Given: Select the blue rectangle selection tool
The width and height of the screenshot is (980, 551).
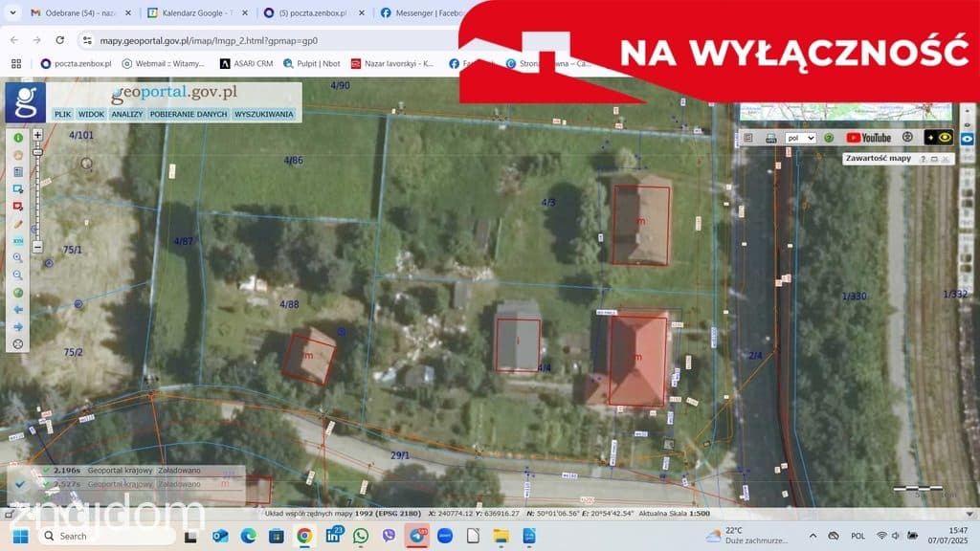Looking at the screenshot, I should (x=18, y=188).
